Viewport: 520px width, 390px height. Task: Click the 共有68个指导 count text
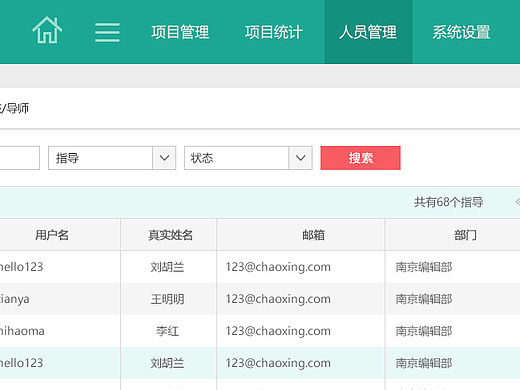(x=449, y=202)
